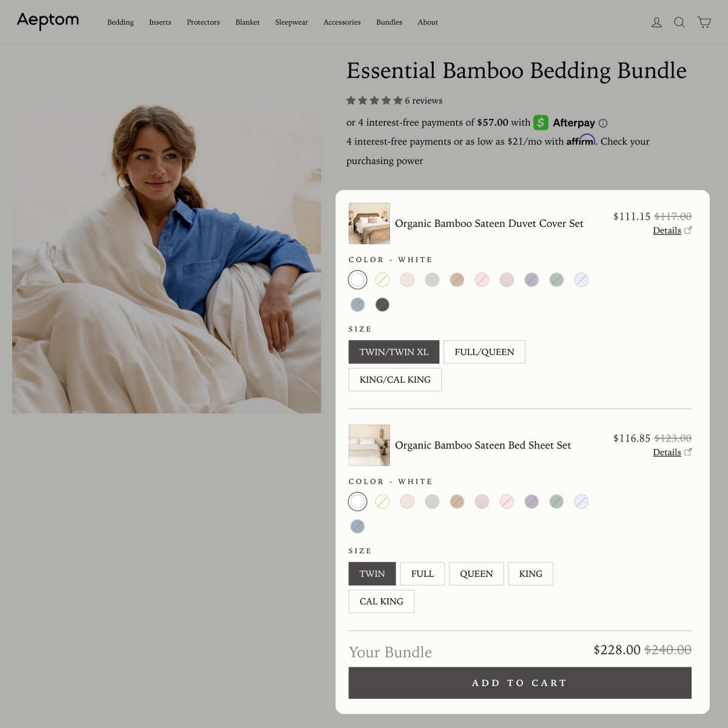Open the Bundles menu item
The width and height of the screenshot is (728, 728).
[389, 22]
